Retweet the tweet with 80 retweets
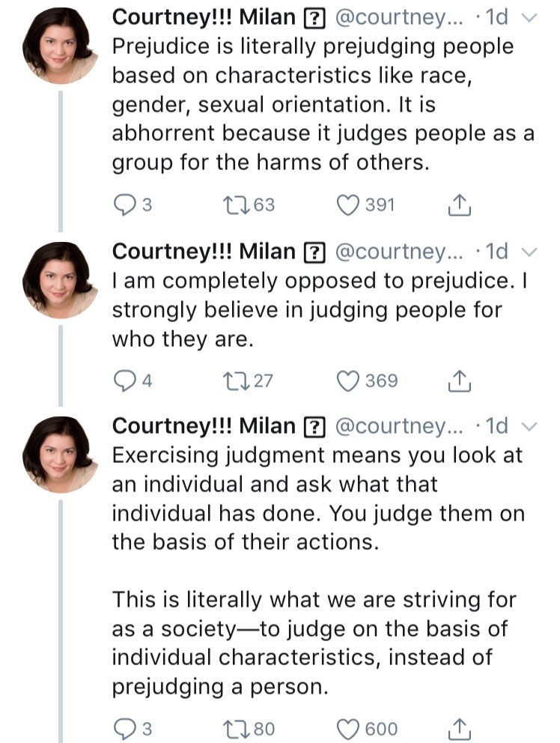Screen dimensions: 560x743 pyautogui.click(x=236, y=728)
